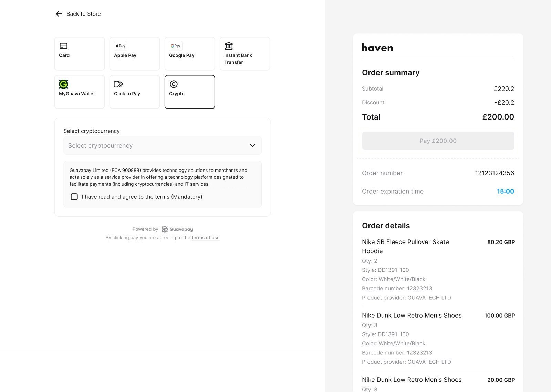Agree to the terms checkbox
The width and height of the screenshot is (551, 392).
[x=74, y=197]
